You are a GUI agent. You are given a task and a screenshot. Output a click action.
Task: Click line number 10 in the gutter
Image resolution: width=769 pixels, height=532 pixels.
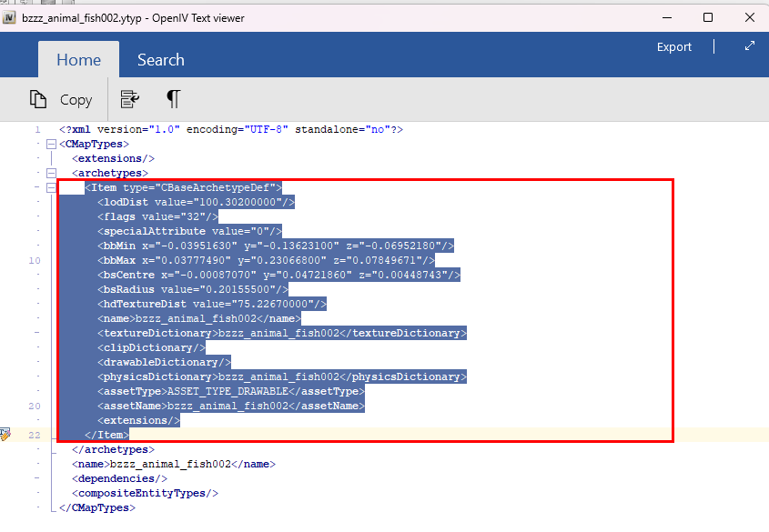(x=35, y=260)
